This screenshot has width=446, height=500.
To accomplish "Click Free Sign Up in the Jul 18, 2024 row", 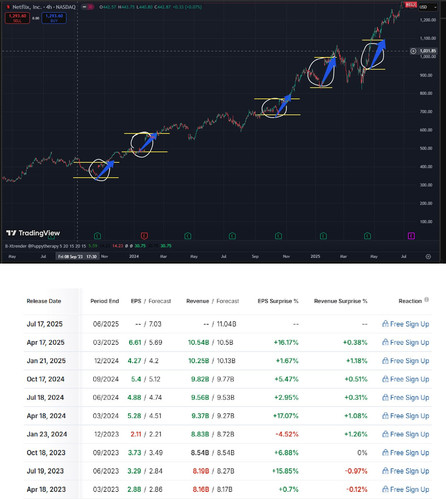I will pos(406,397).
